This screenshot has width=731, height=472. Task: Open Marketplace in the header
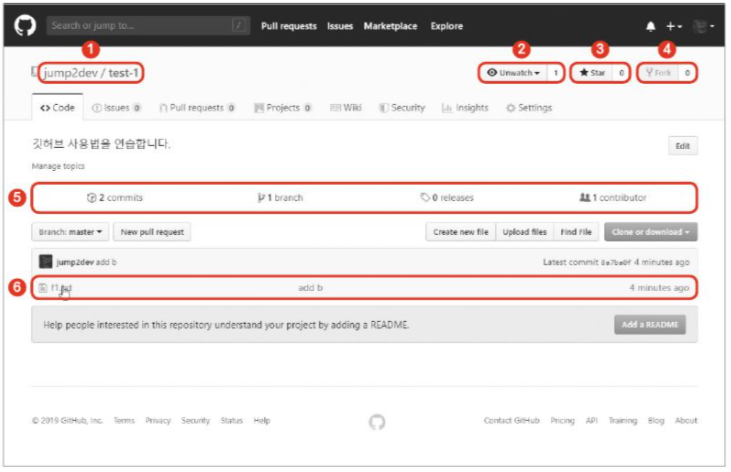[390, 26]
